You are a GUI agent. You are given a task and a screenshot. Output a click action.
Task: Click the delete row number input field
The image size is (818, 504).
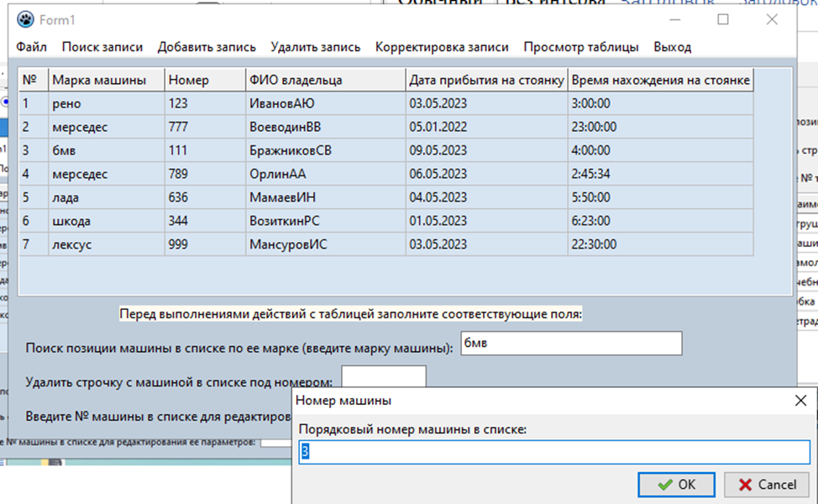coord(384,376)
